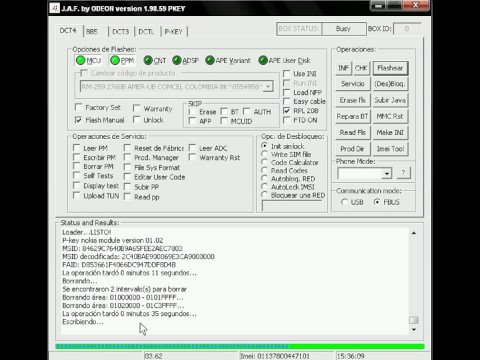This screenshot has width=480, height=360.
Task: Click the Flashear button
Action: click(x=390, y=68)
